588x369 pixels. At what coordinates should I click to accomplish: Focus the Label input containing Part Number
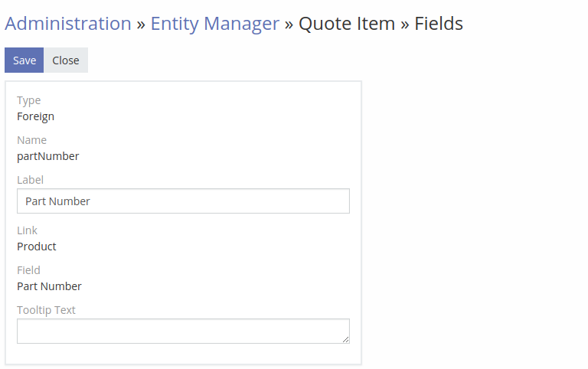point(183,201)
